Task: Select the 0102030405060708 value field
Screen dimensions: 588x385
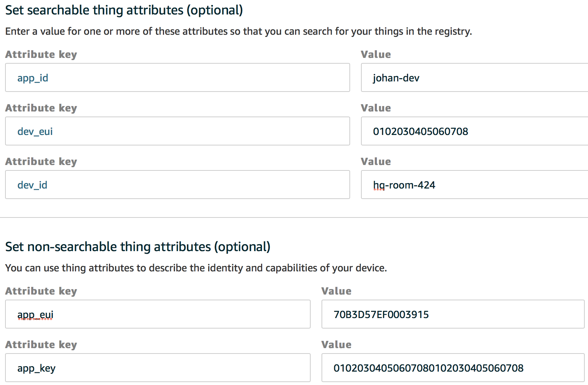Action: (x=474, y=131)
